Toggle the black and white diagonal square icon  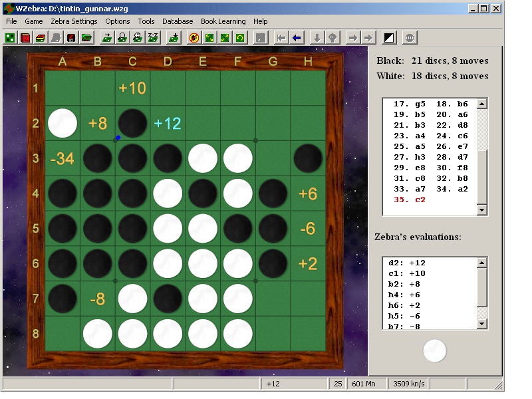click(x=389, y=38)
